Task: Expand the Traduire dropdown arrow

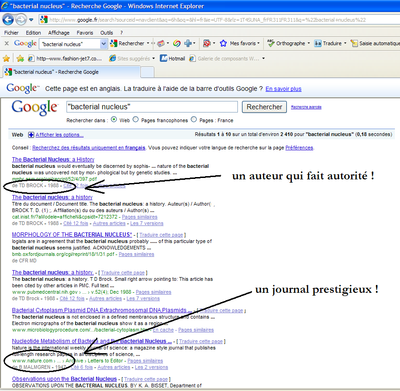Action: [x=345, y=43]
